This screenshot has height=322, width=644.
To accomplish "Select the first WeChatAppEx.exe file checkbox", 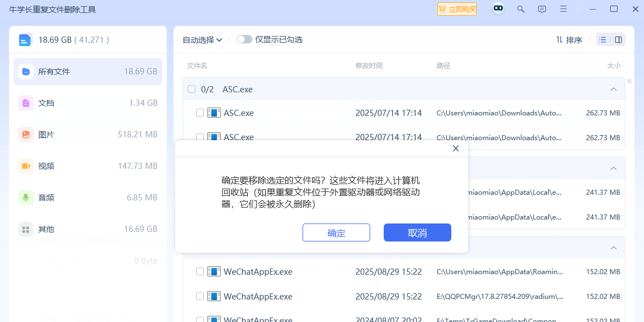I will pyautogui.click(x=200, y=272).
